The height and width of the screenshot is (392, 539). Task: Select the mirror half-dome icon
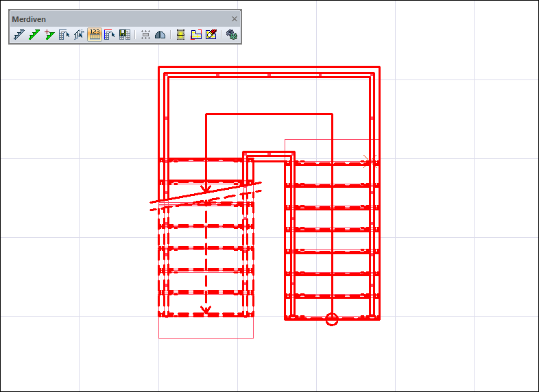160,35
